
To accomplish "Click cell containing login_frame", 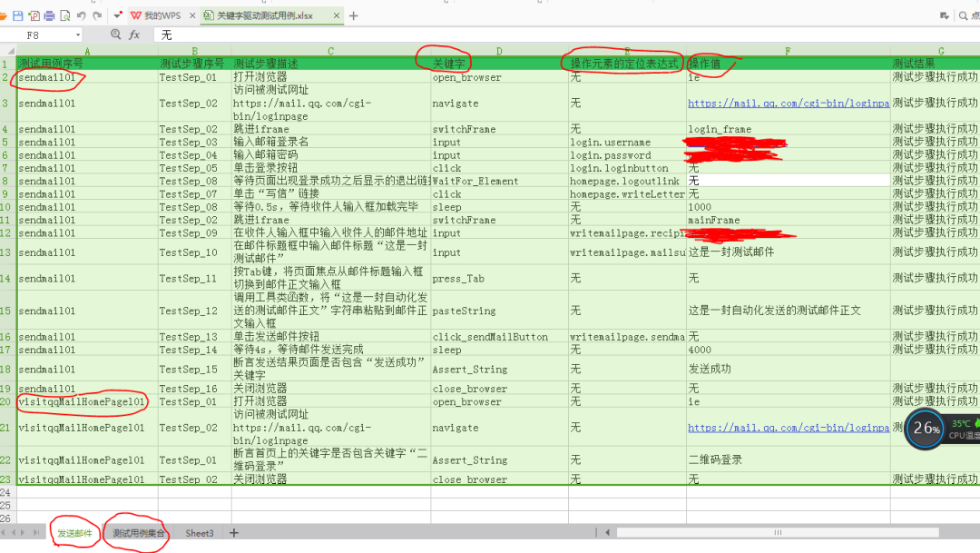I will click(789, 130).
